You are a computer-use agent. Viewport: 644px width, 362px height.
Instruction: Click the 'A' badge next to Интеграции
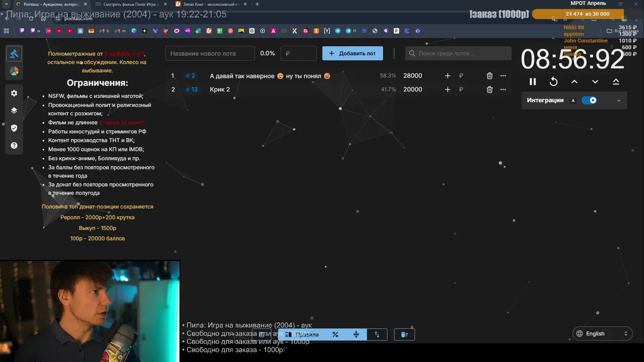tap(573, 101)
